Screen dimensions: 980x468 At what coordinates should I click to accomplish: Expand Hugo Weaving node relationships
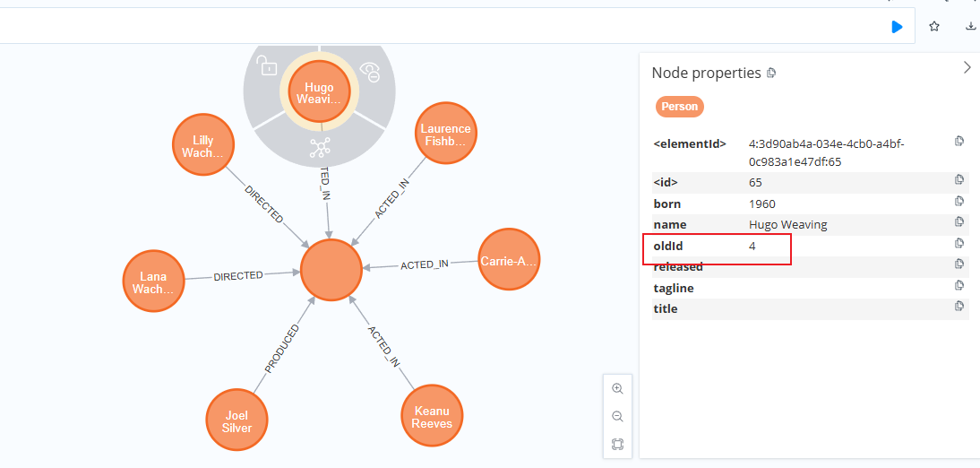click(320, 148)
